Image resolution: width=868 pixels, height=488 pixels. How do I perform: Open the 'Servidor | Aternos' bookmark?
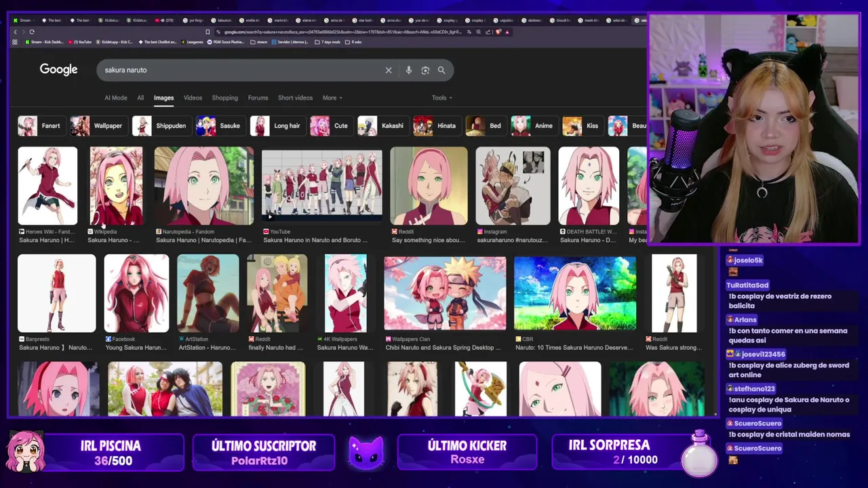pyautogui.click(x=290, y=42)
